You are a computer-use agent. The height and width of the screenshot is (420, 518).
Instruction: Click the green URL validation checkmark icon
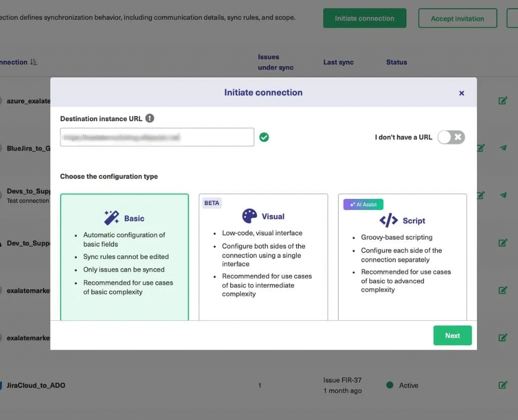point(264,137)
